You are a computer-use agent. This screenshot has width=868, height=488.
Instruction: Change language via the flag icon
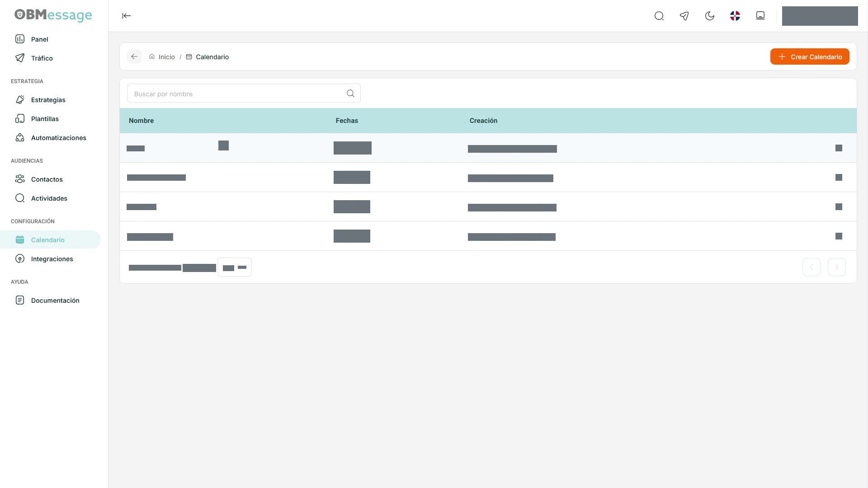click(x=735, y=16)
